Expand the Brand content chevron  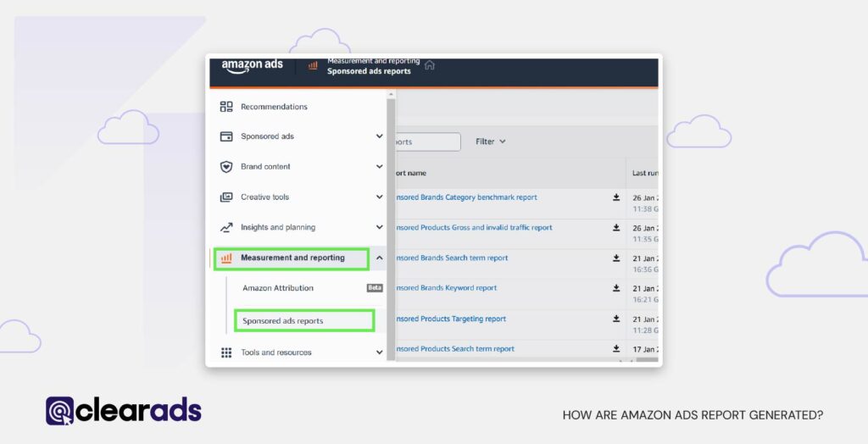(379, 167)
